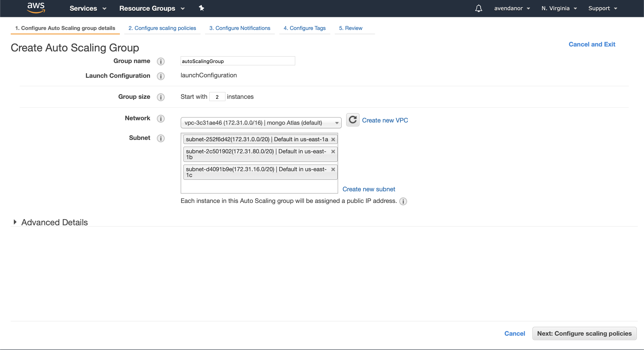Click the info icon beside Launch Configuration
This screenshot has height=350, width=644.
point(161,76)
